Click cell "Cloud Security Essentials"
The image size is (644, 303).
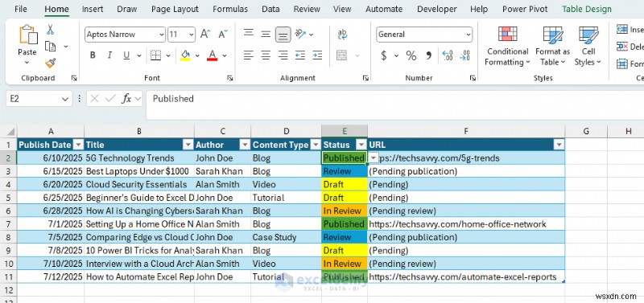(139, 185)
